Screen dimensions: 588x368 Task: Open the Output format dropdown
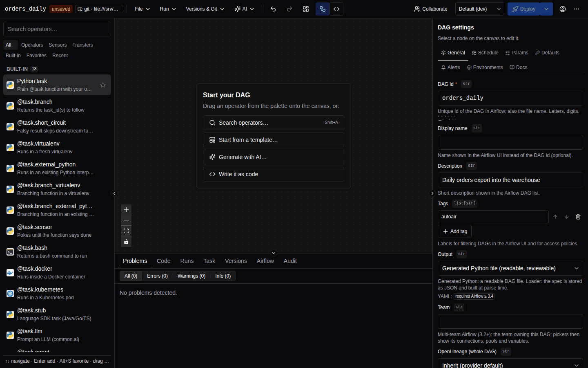click(x=510, y=268)
